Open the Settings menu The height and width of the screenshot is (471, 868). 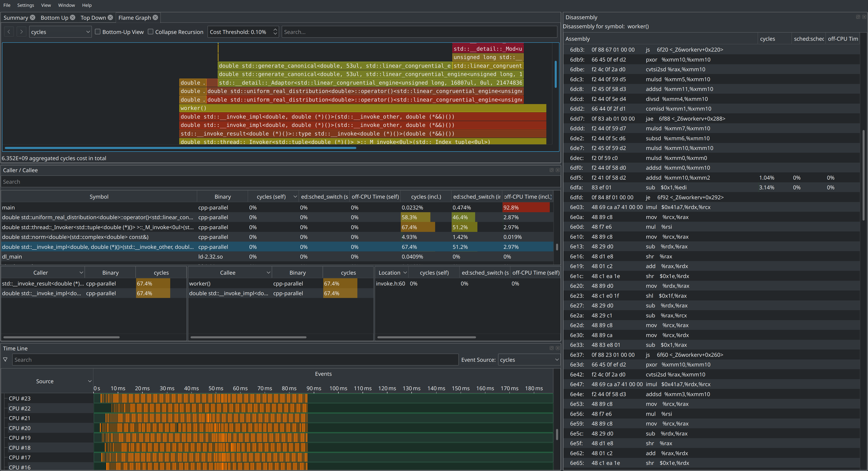tap(26, 5)
